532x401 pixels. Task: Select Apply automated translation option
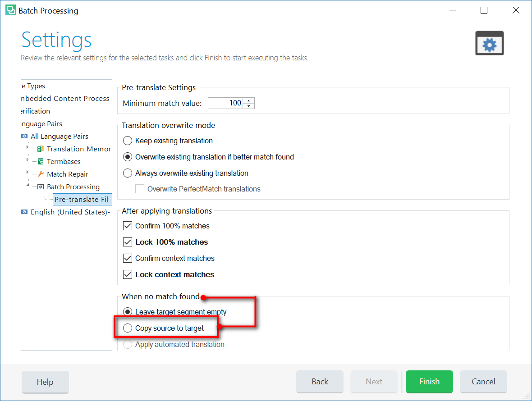click(128, 344)
